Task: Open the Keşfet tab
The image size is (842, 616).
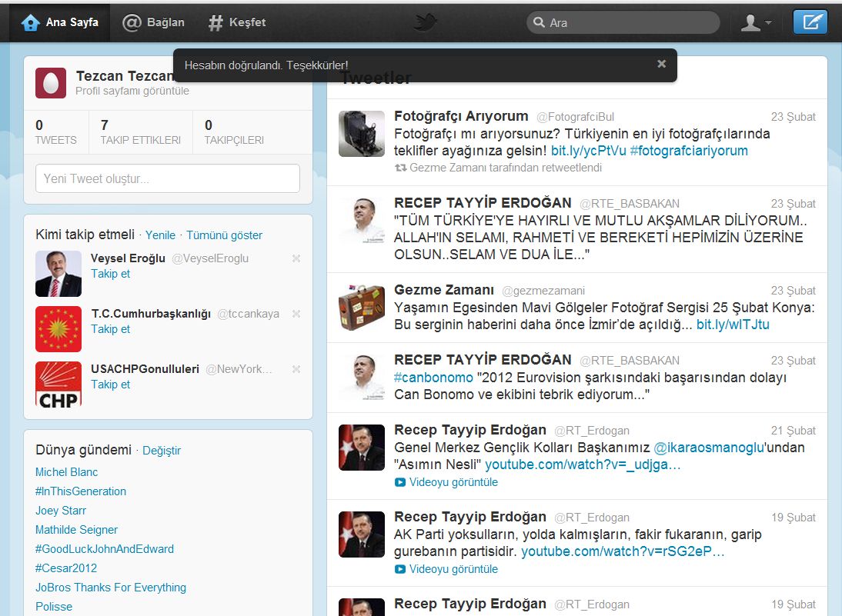Action: point(237,22)
